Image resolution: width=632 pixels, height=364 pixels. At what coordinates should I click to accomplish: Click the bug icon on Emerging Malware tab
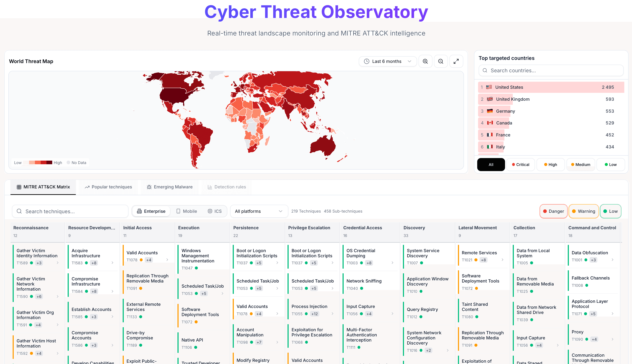pos(149,187)
